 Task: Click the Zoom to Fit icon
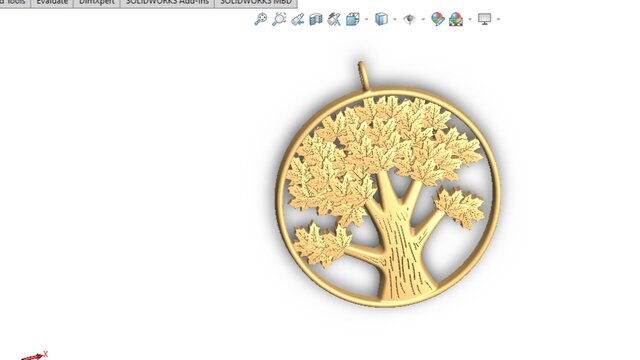(x=260, y=19)
